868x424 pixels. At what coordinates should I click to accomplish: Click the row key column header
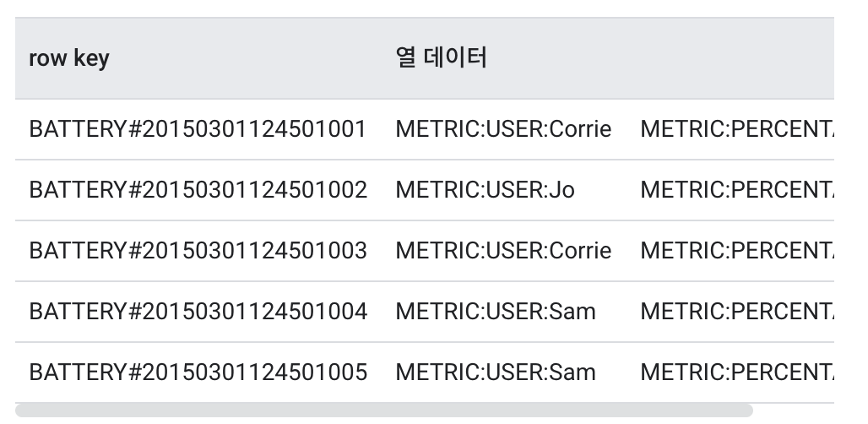click(x=69, y=58)
